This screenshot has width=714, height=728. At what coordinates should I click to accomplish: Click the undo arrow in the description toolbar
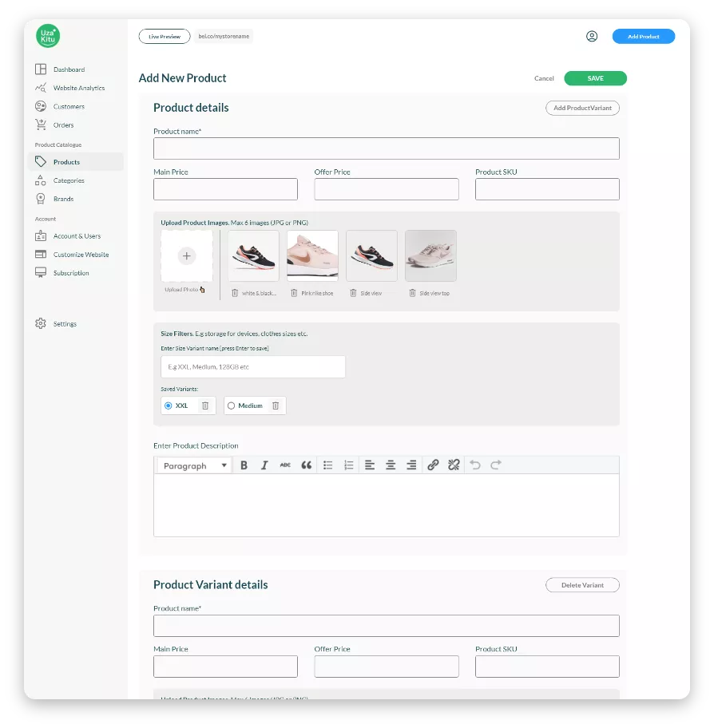(476, 465)
